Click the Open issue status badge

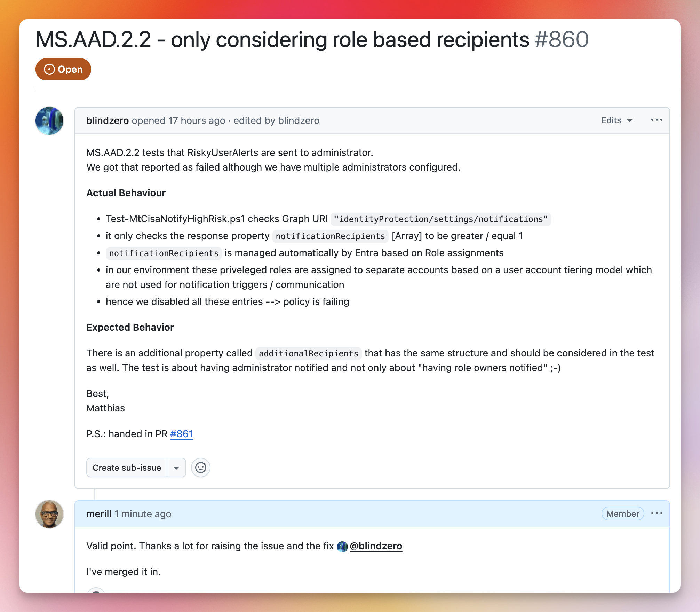[63, 69]
